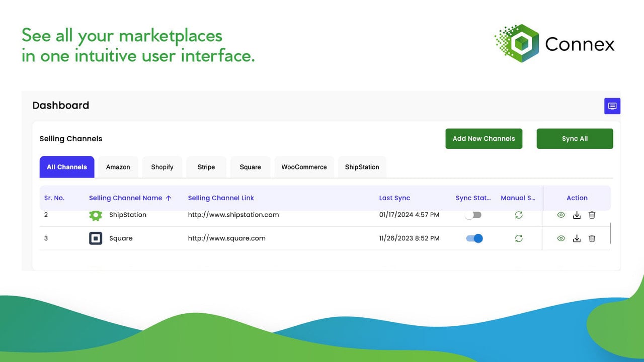This screenshot has height=362, width=644.
Task: Switch to the Amazon tab
Action: click(x=118, y=167)
